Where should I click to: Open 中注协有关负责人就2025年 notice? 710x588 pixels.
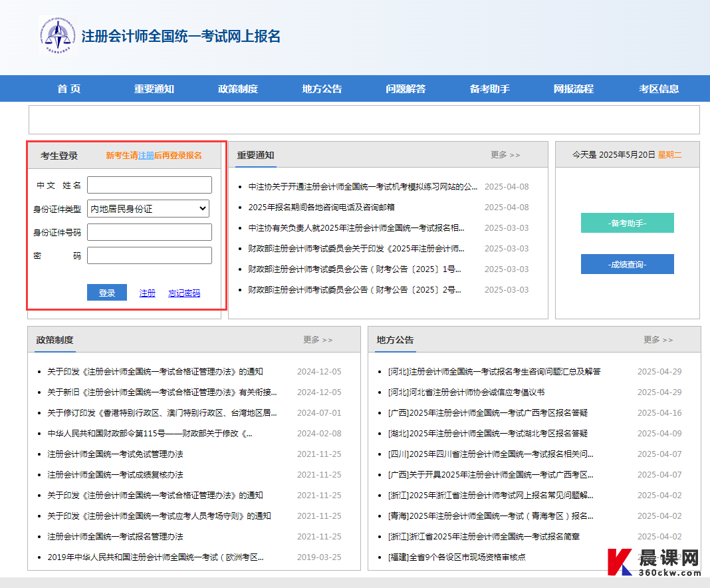pyautogui.click(x=356, y=228)
